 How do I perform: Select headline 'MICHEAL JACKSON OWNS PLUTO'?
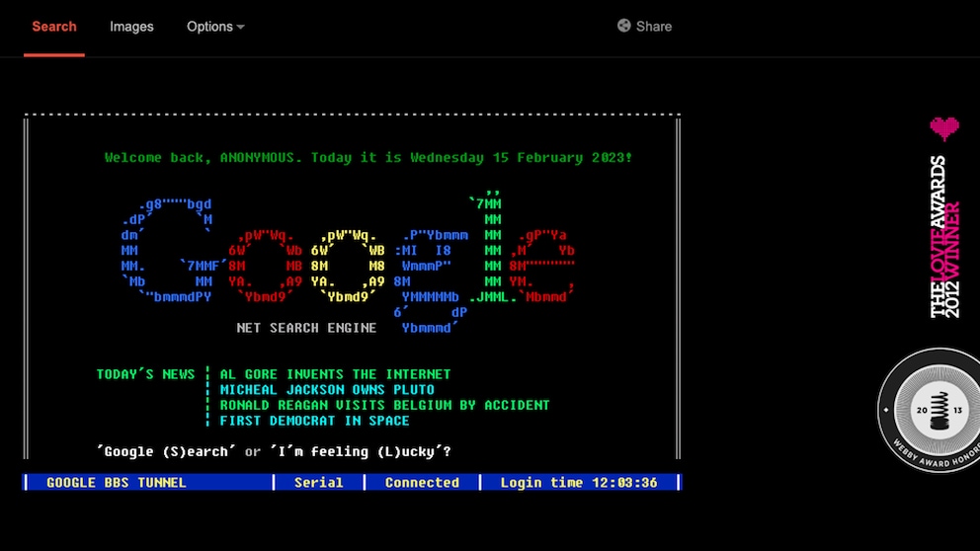coord(327,390)
